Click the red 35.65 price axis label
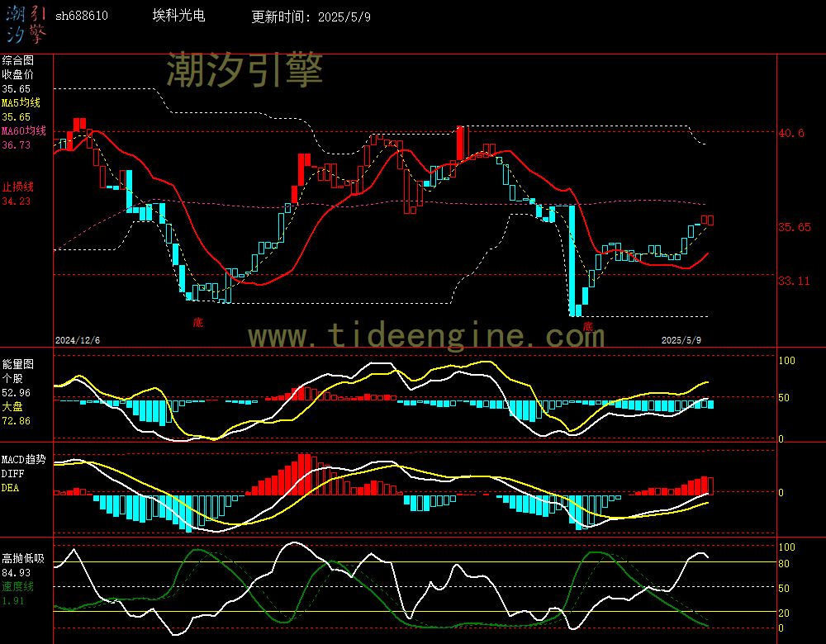The image size is (826, 644). coord(795,228)
